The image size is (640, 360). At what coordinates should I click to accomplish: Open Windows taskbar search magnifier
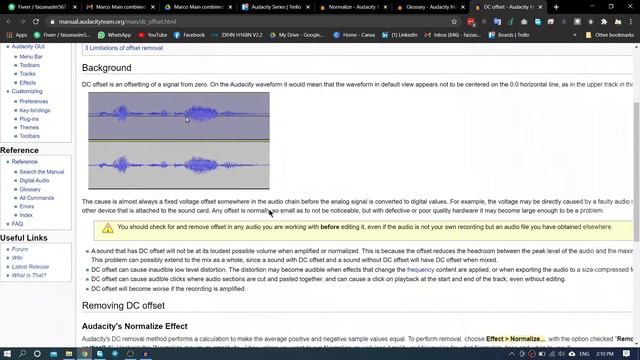click(22, 353)
